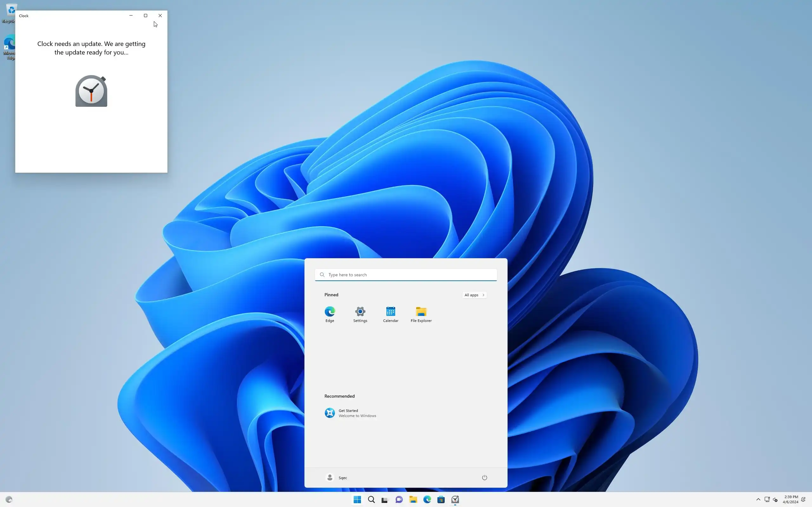Open the taskbar date and time
This screenshot has width=812, height=507.
(x=790, y=499)
